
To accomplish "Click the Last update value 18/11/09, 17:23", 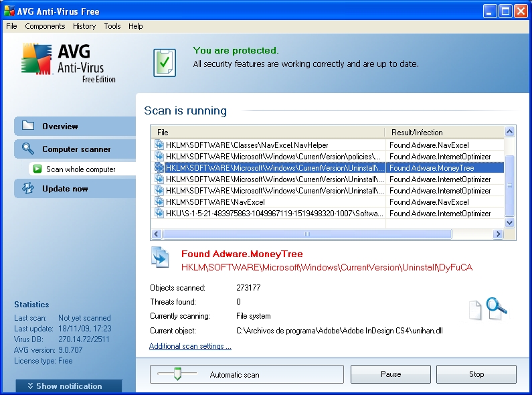I will point(85,329).
